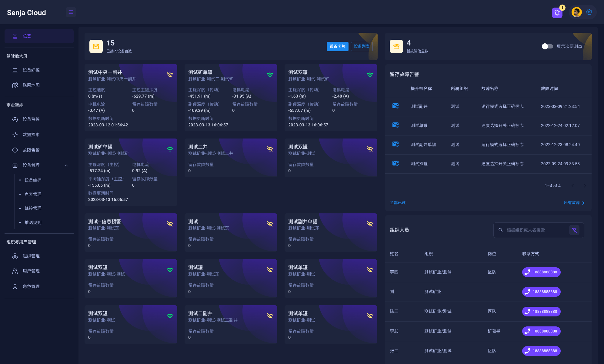The height and width of the screenshot is (364, 604).
Task: Collapse the 设备管理 submenu
Action: pyautogui.click(x=66, y=165)
